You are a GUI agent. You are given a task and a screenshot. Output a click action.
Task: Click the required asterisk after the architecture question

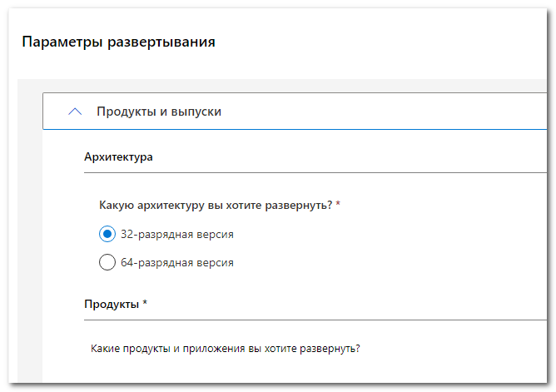point(338,203)
